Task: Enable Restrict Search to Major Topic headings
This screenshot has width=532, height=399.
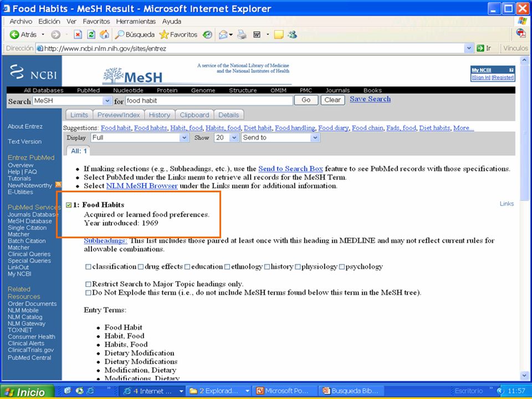Action: coord(88,284)
